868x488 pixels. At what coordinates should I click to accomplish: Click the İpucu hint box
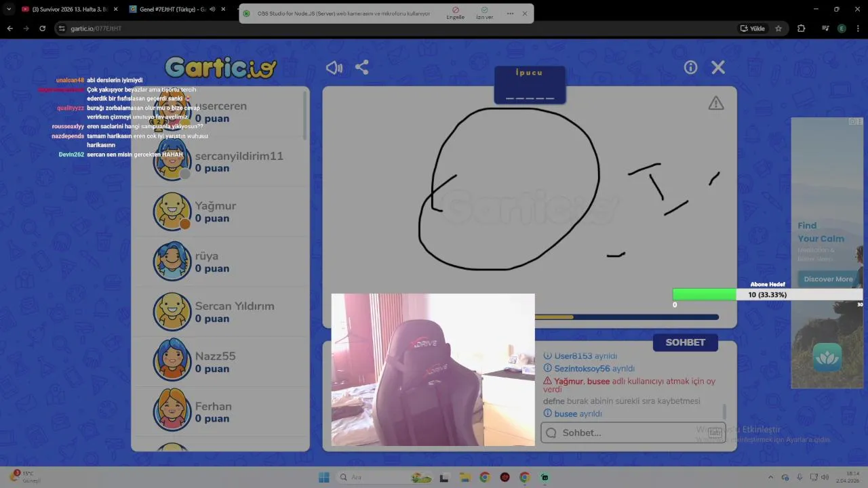[530, 85]
